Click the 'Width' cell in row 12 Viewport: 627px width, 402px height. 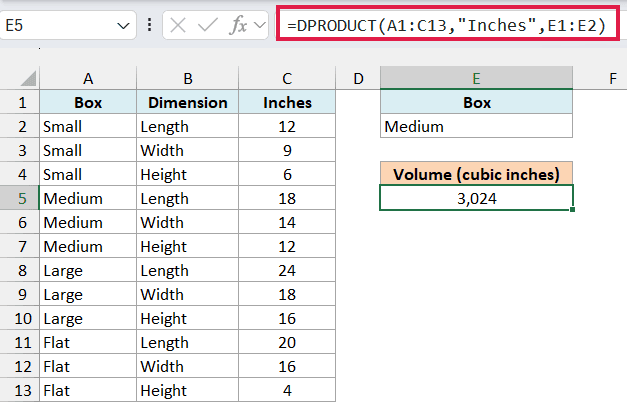188,366
